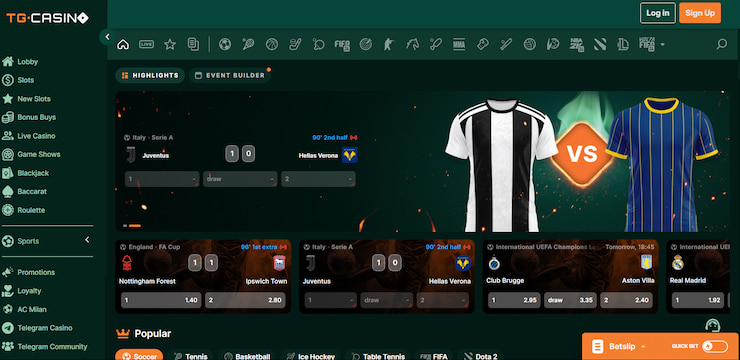Select the Counter-Strike soldier icon

click(x=388, y=44)
